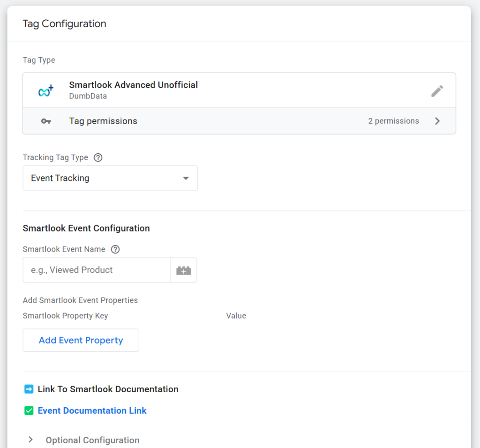Click the 'Add Smartlook Event Properties' label

coord(80,300)
